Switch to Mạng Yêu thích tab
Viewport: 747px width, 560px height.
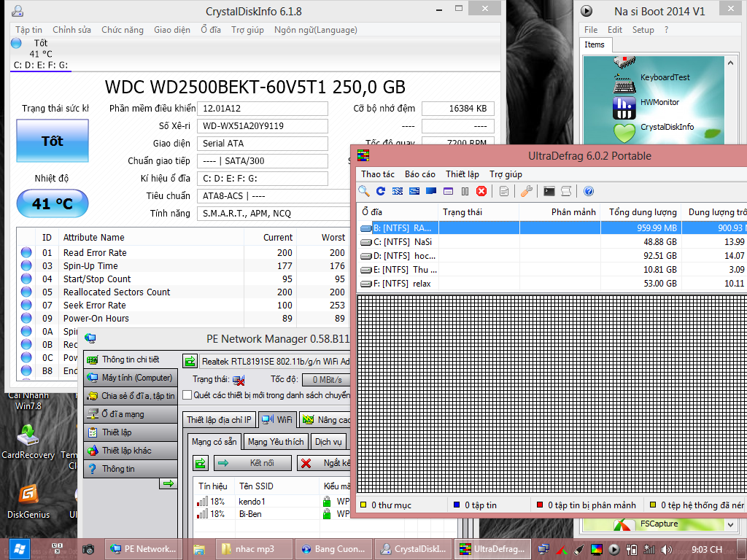(276, 442)
